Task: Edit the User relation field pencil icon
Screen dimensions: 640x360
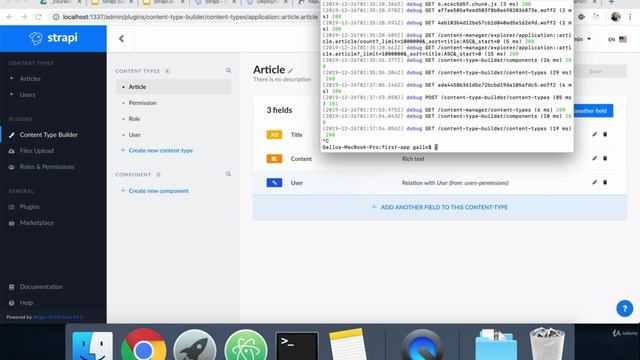Action: pos(594,182)
